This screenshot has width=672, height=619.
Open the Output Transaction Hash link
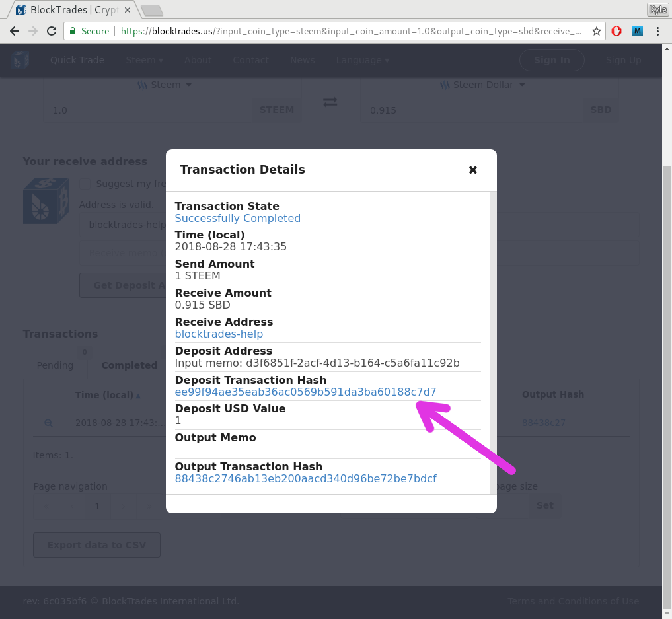point(305,478)
